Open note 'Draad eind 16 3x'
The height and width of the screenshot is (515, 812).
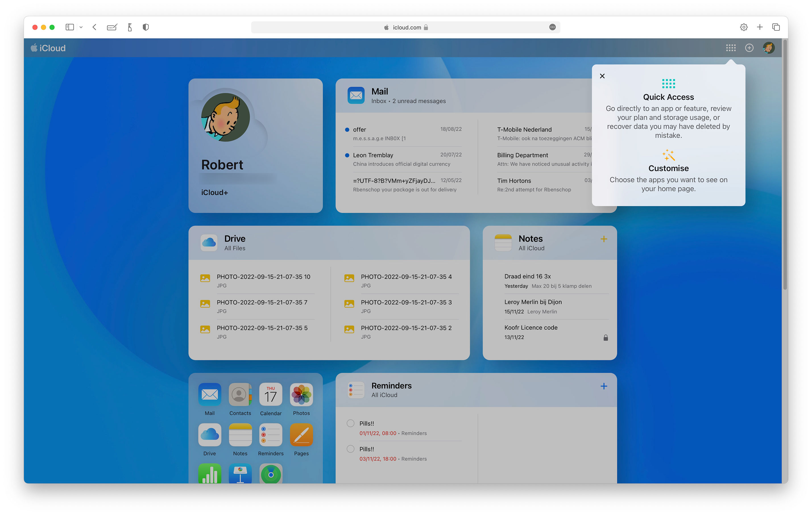pos(556,281)
